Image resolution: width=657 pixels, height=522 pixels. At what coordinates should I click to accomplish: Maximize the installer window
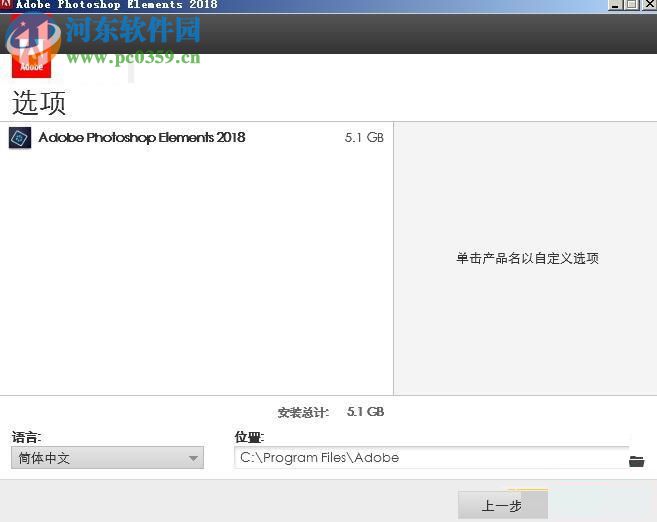click(631, 5)
